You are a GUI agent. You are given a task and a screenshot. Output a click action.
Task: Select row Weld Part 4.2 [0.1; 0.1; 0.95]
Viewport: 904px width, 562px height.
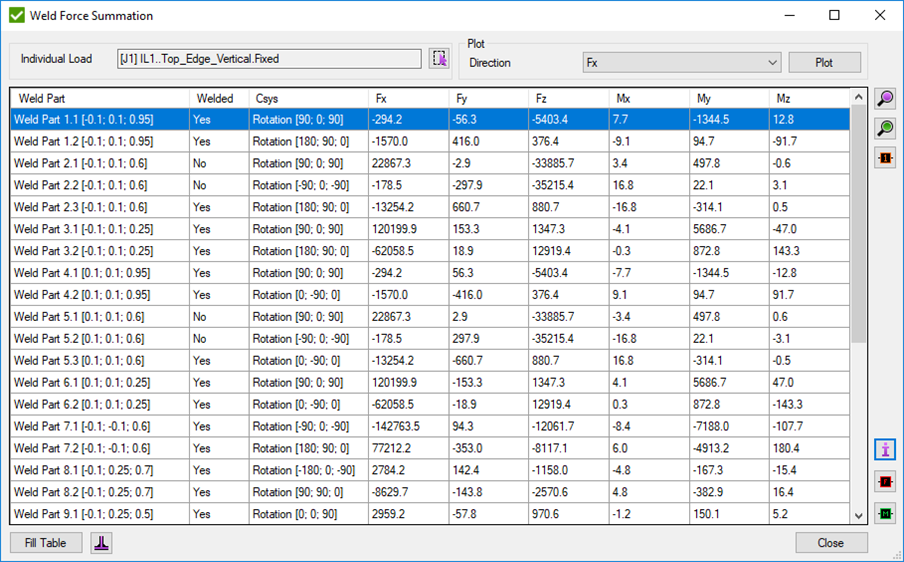pos(430,295)
